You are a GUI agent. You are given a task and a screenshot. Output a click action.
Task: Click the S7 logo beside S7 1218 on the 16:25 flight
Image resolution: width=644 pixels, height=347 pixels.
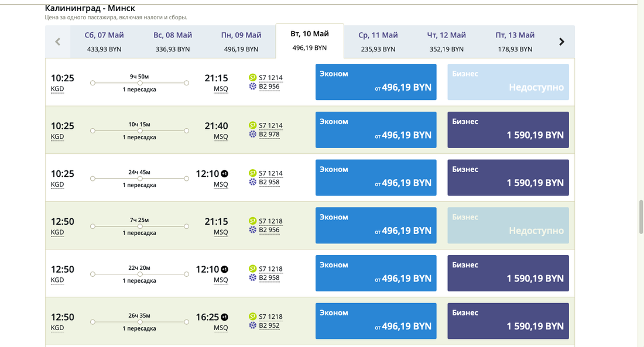coord(253,317)
